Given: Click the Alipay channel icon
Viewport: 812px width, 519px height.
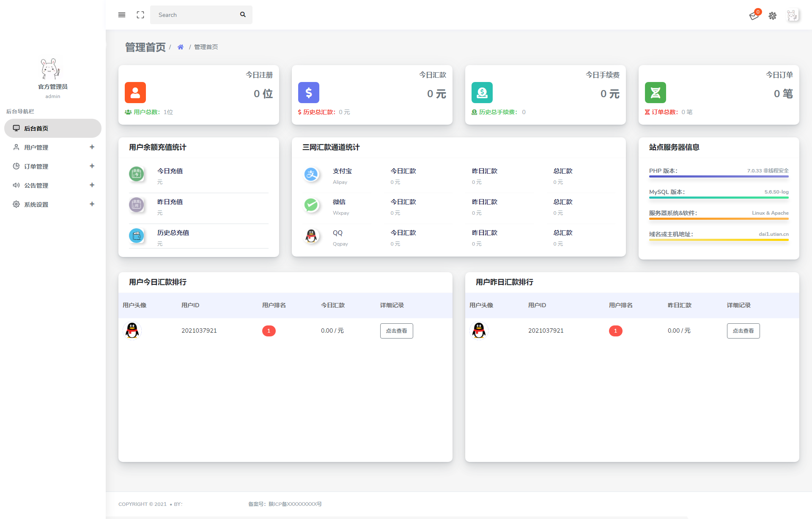Looking at the screenshot, I should tap(311, 174).
